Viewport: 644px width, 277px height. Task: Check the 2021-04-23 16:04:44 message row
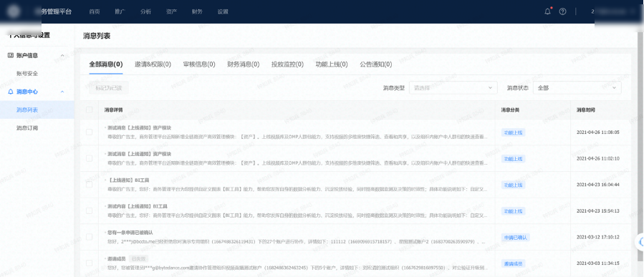click(89, 185)
